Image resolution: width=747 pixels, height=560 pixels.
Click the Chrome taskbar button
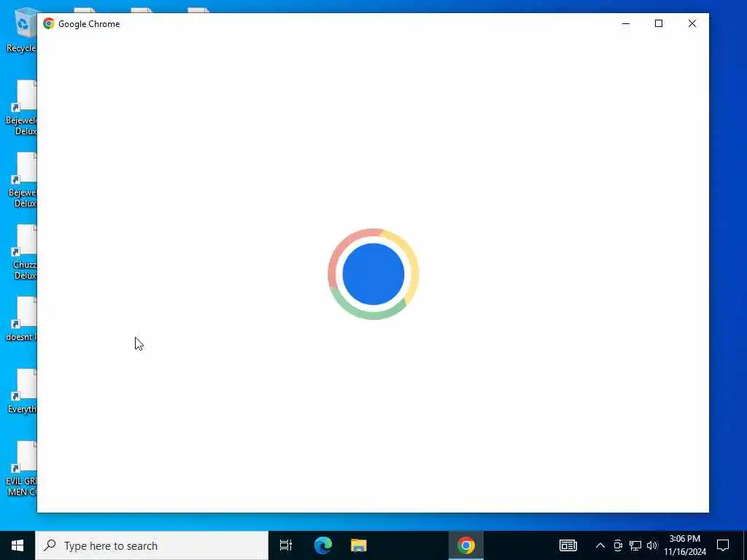pyautogui.click(x=466, y=545)
